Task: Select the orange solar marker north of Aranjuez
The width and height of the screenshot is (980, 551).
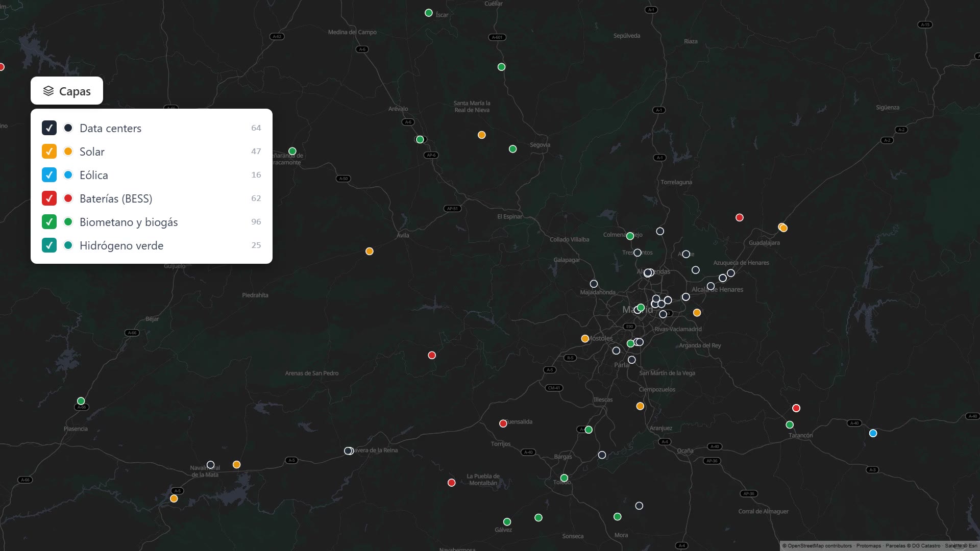Action: (x=640, y=406)
